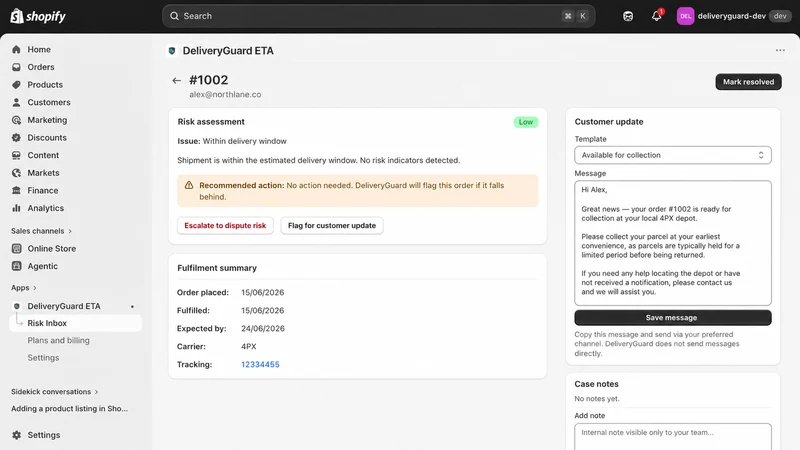This screenshot has width=800, height=450.
Task: Click the dev badge in the top bar
Action: (780, 16)
